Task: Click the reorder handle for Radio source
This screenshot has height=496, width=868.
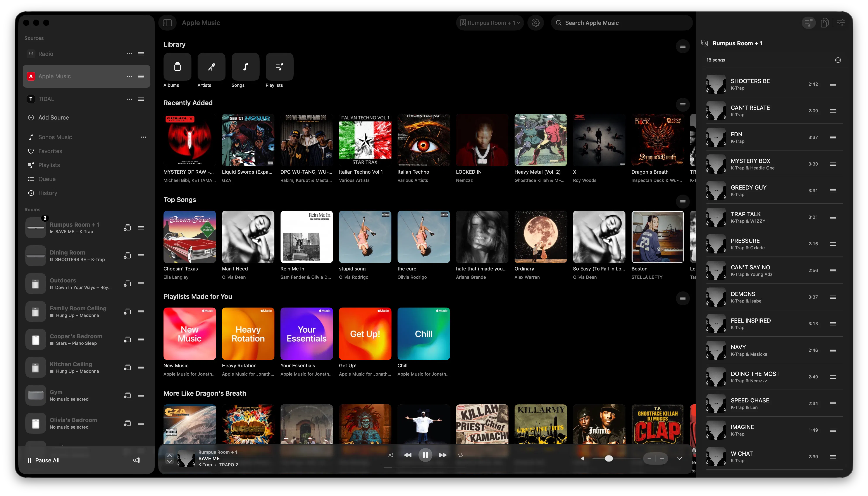Action: pos(141,54)
